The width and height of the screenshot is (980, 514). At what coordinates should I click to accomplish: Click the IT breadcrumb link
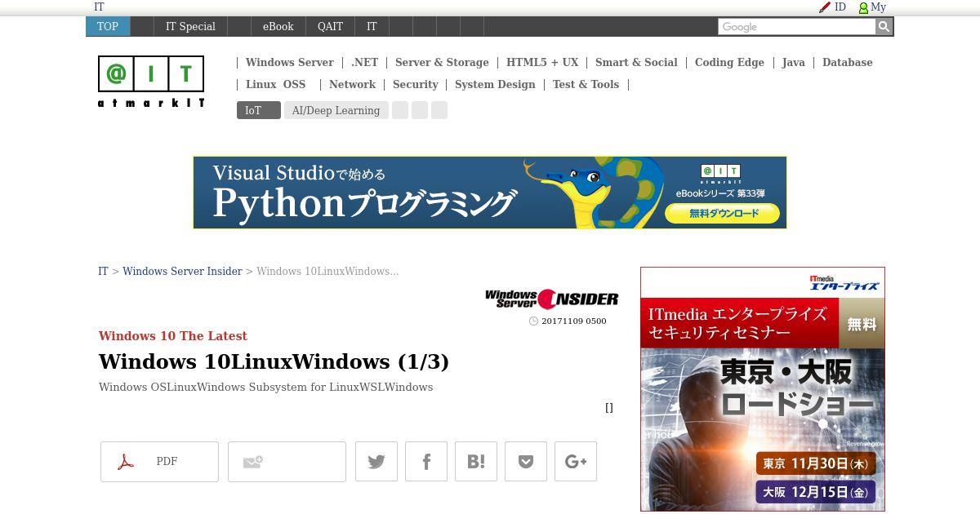(103, 271)
